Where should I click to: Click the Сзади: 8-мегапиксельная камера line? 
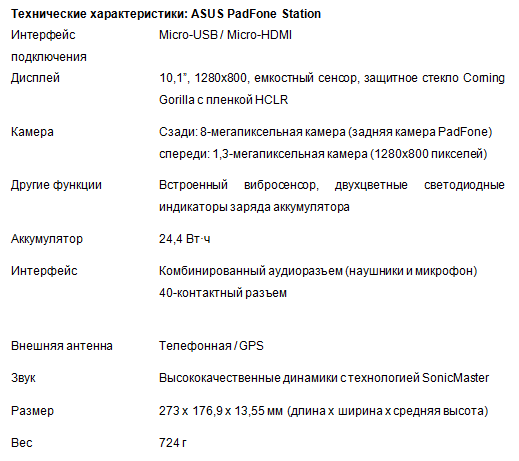tap(325, 132)
